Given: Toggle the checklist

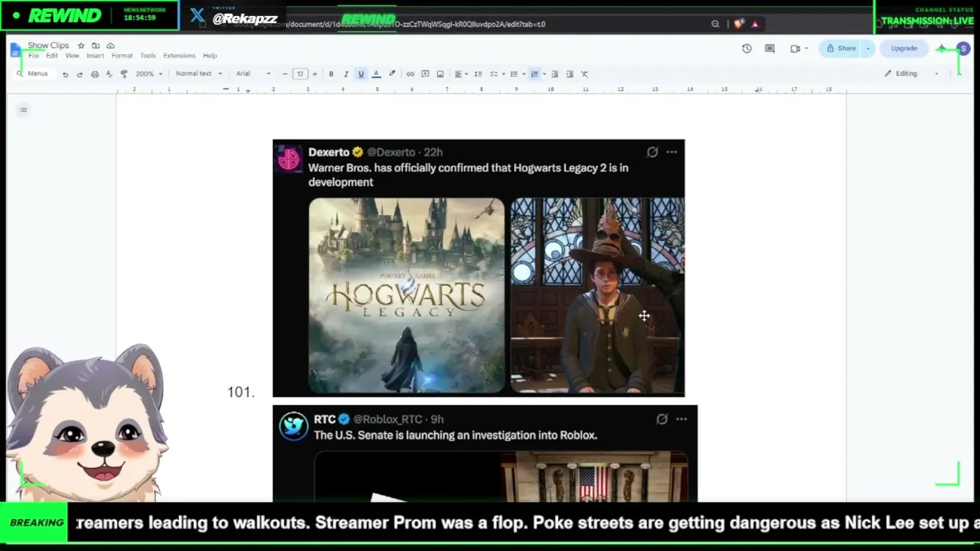Looking at the screenshot, I should [x=494, y=74].
